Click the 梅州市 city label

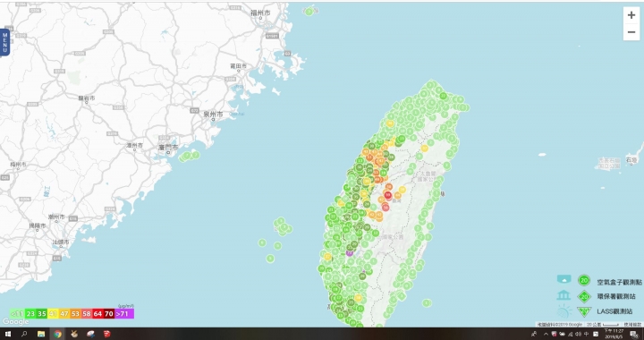point(18,165)
